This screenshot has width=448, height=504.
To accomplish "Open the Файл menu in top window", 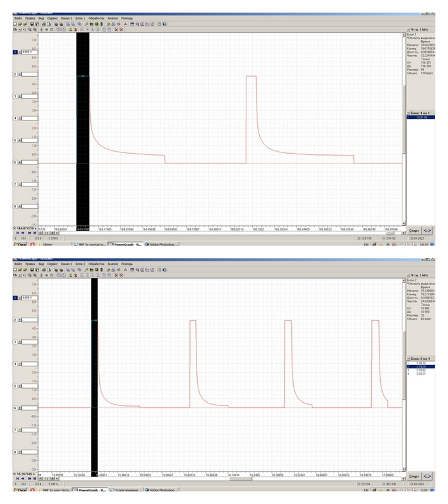I will click(x=17, y=18).
